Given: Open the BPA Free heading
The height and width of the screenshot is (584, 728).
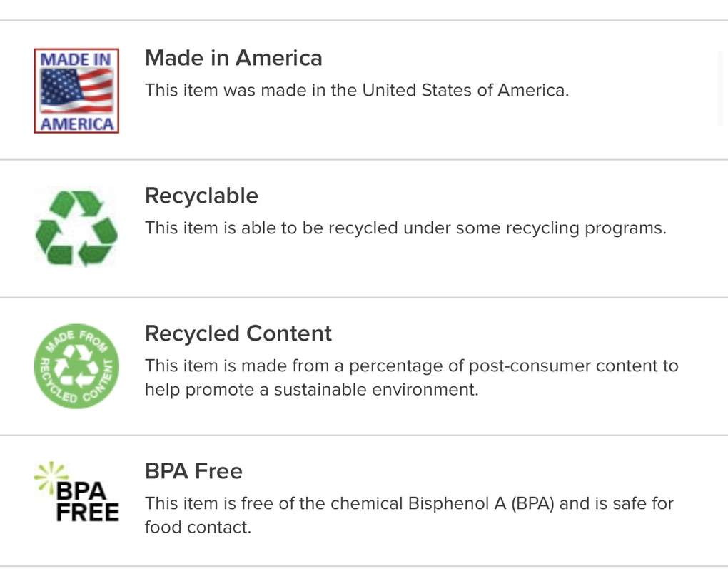Looking at the screenshot, I should click(x=193, y=471).
